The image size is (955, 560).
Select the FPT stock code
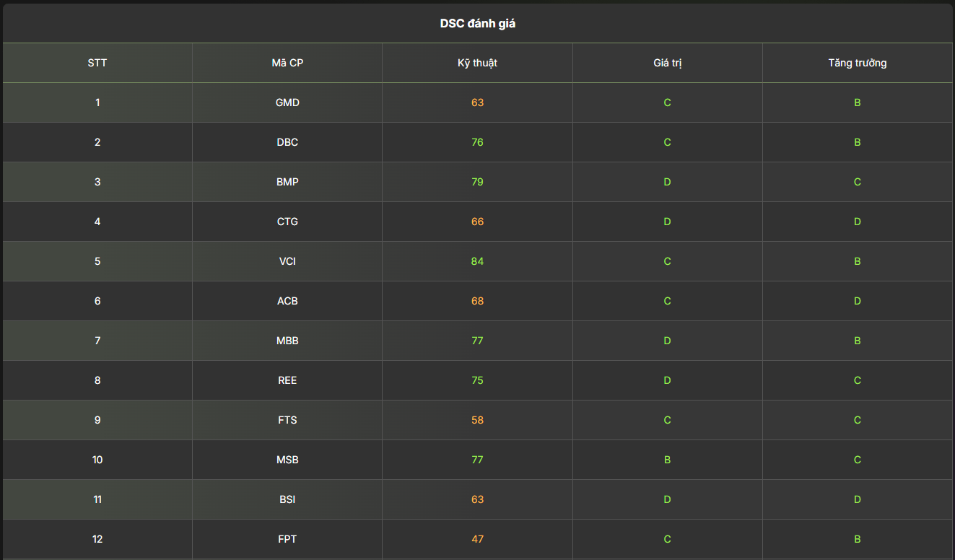click(x=287, y=539)
